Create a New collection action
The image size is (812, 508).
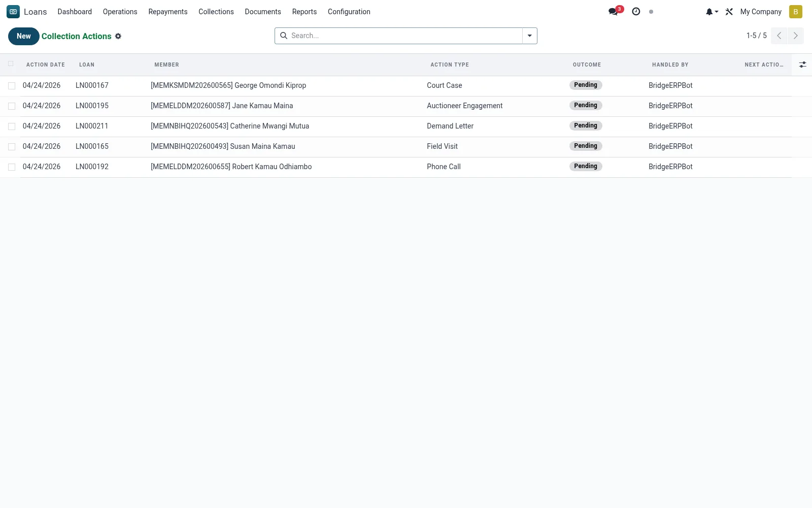tap(24, 36)
